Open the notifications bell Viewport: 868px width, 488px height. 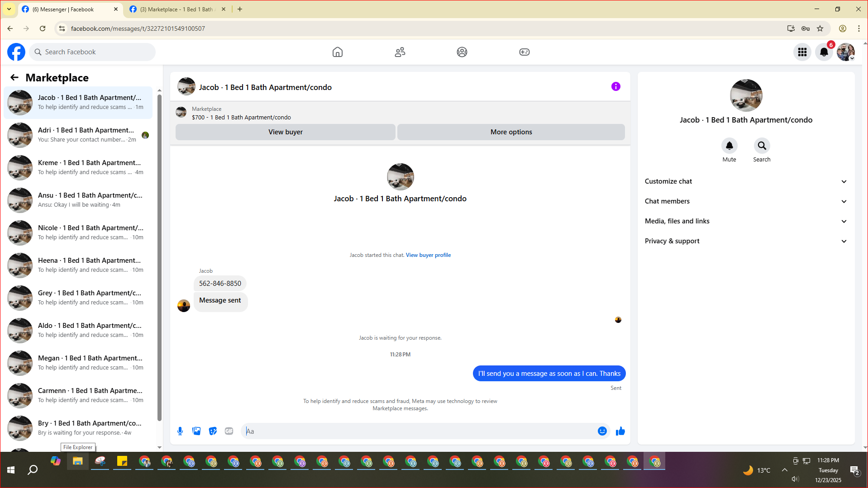pyautogui.click(x=824, y=52)
